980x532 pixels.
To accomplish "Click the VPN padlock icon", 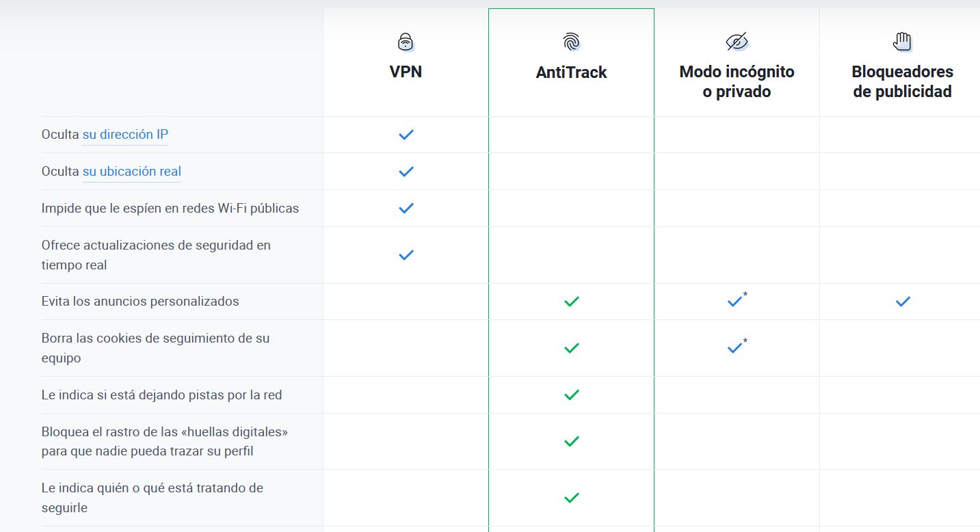I will pos(406,42).
